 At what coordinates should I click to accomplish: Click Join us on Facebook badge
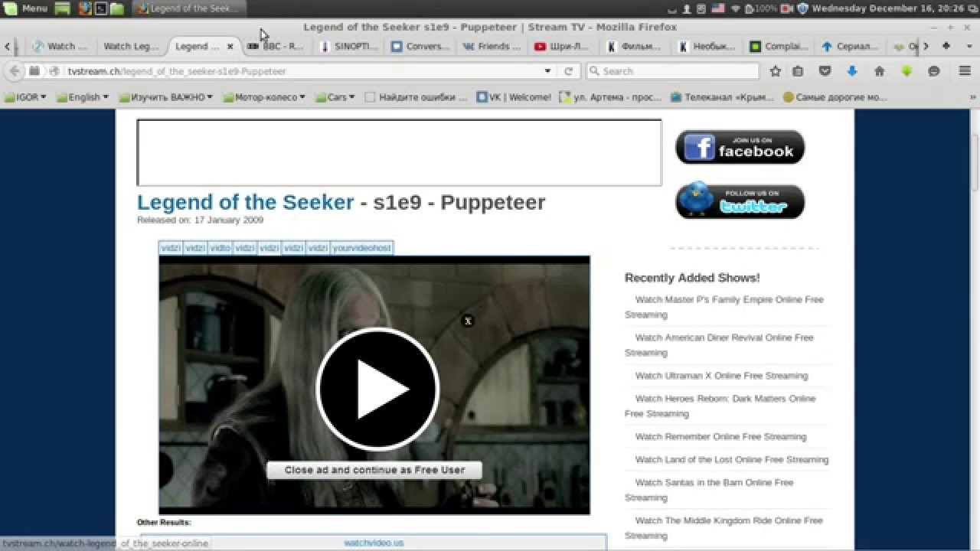point(740,147)
